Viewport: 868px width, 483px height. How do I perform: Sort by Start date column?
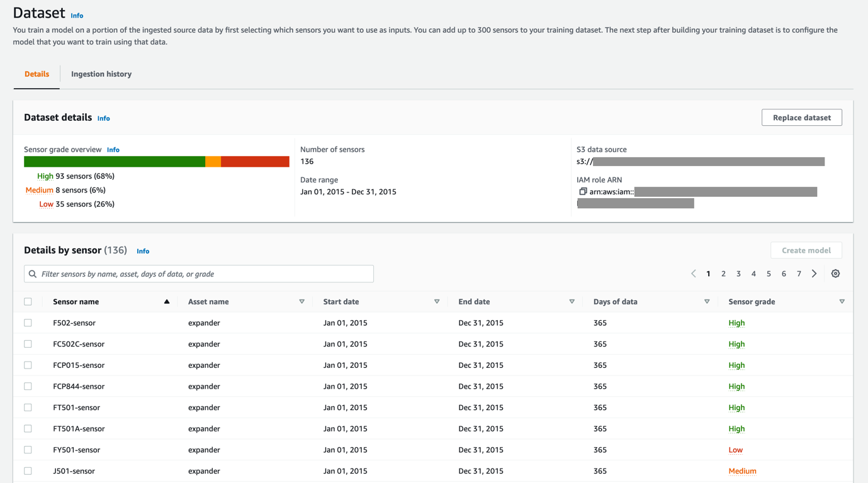click(437, 302)
